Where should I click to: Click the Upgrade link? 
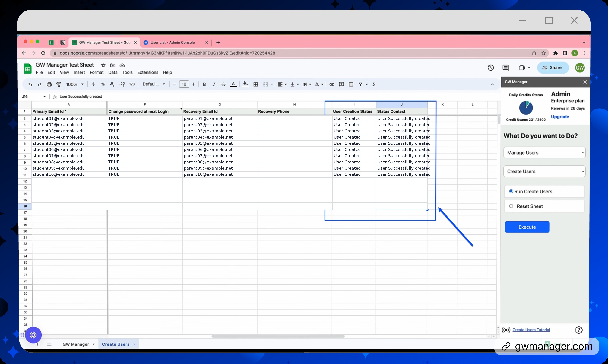(x=560, y=117)
